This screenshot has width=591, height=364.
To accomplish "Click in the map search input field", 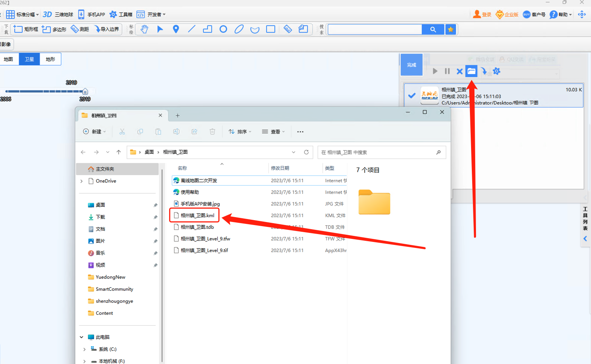I will pyautogui.click(x=375, y=29).
